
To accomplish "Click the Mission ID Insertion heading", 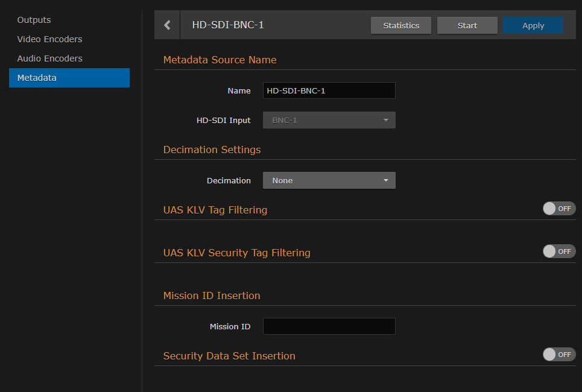I will pos(212,296).
